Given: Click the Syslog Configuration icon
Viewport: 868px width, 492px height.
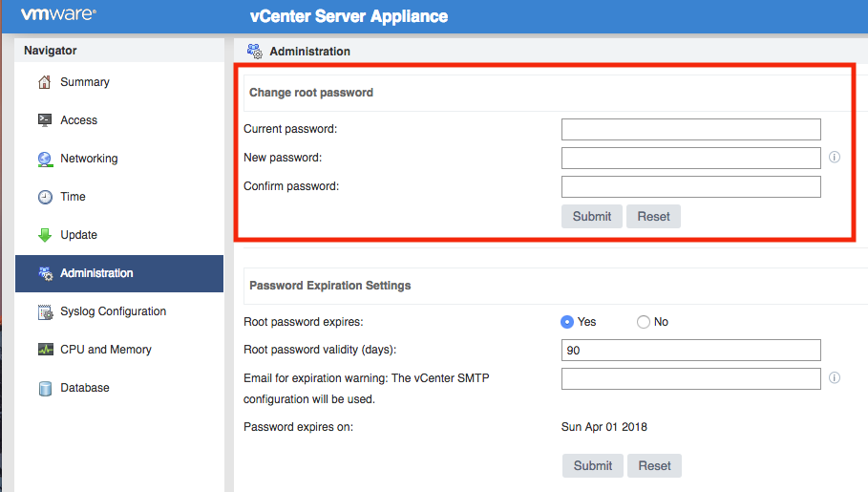Looking at the screenshot, I should click(x=45, y=312).
